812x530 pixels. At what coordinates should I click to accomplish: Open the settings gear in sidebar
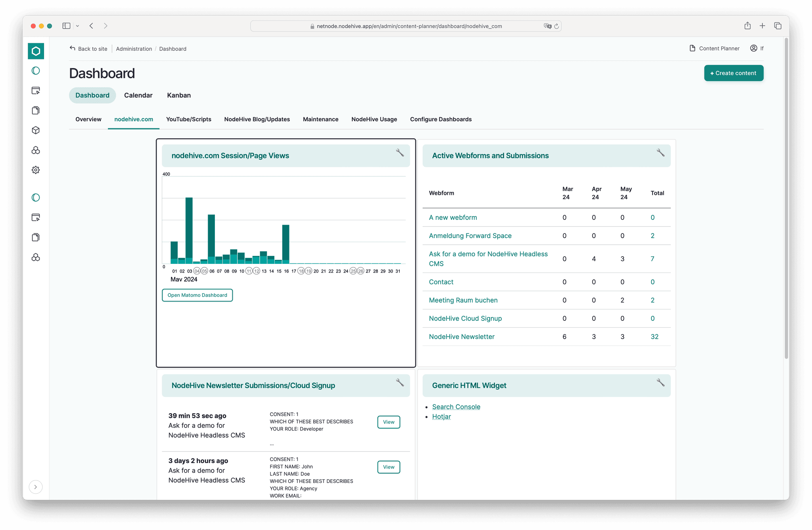point(36,170)
